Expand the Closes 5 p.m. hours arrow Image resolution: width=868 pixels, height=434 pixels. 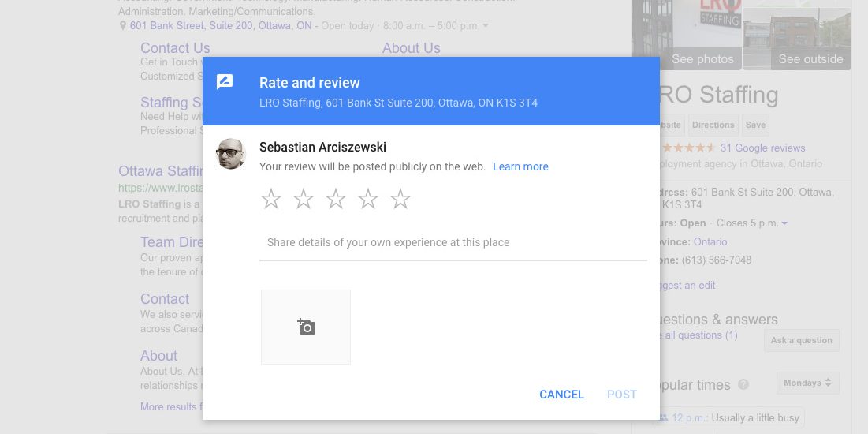click(x=784, y=223)
